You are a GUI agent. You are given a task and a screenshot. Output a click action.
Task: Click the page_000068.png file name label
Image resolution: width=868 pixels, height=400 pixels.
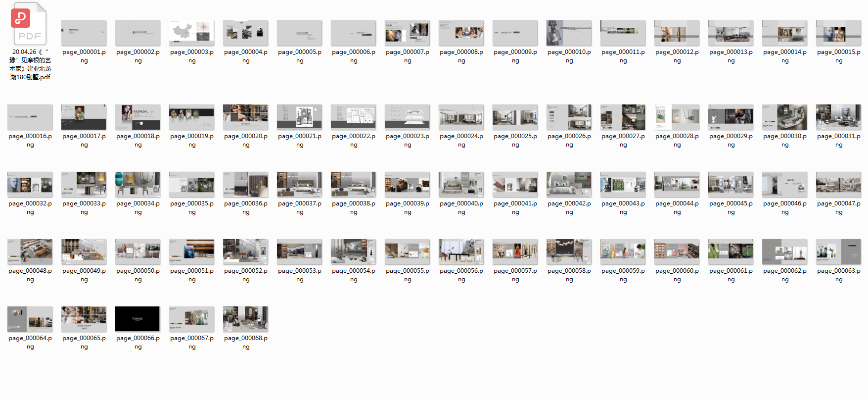click(245, 342)
